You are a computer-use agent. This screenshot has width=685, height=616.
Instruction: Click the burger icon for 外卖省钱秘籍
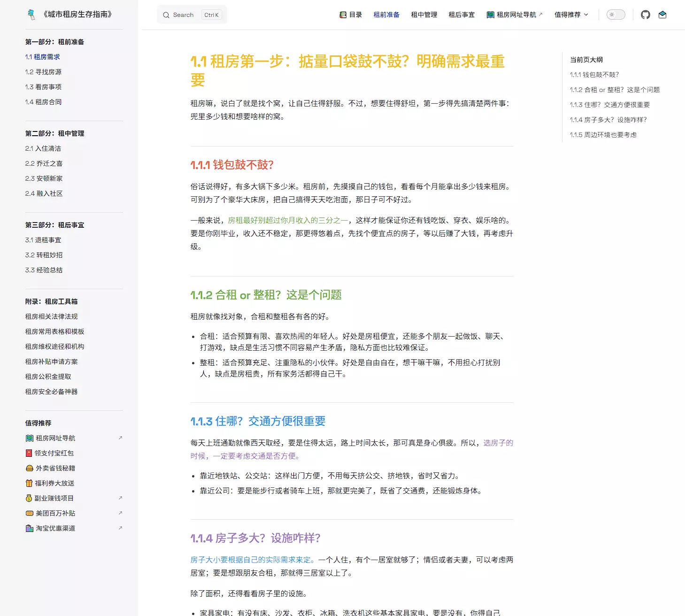pos(30,468)
